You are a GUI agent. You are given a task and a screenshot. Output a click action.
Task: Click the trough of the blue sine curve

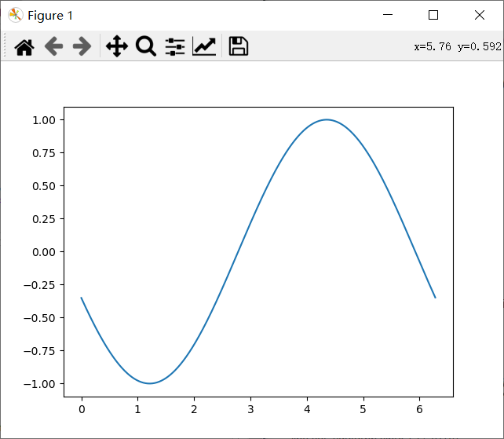[149, 383]
